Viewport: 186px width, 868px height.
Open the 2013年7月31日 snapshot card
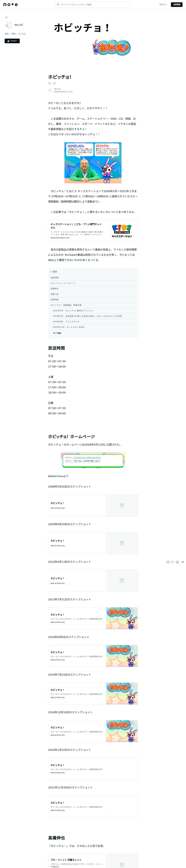(x=93, y=618)
